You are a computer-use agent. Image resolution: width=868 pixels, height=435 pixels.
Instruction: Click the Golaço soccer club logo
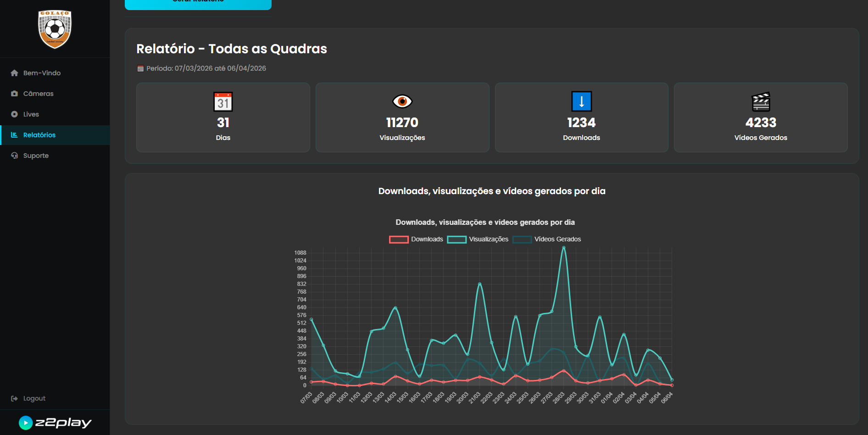point(55,29)
